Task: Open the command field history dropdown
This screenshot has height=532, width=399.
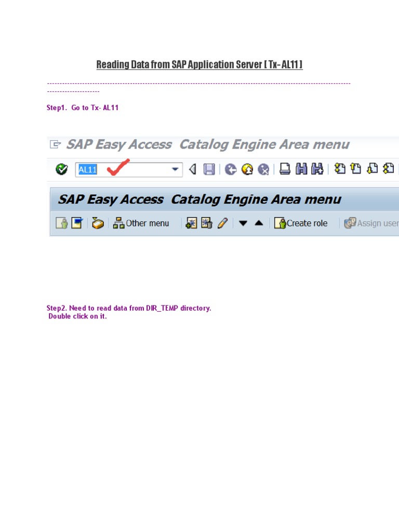Action: [x=176, y=169]
